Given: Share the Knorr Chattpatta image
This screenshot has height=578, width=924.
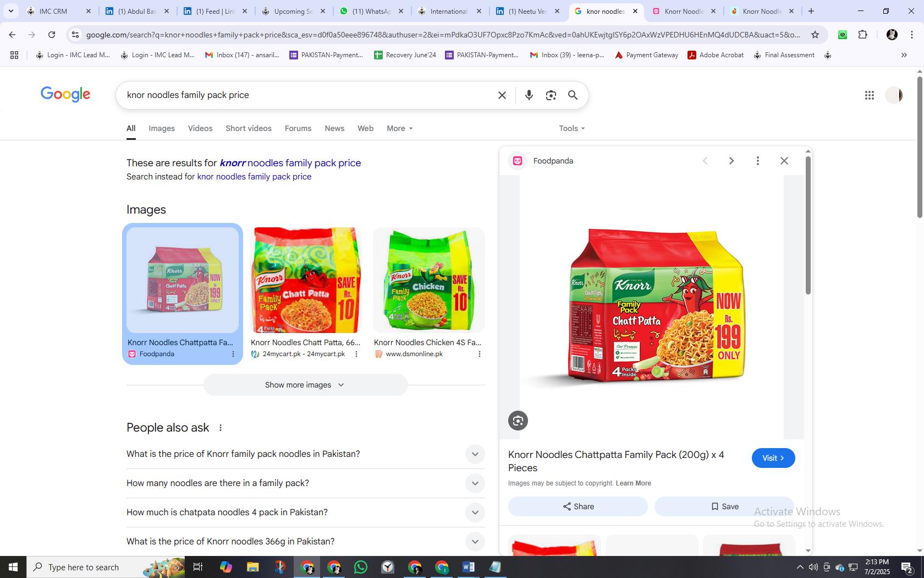Looking at the screenshot, I should 577,506.
